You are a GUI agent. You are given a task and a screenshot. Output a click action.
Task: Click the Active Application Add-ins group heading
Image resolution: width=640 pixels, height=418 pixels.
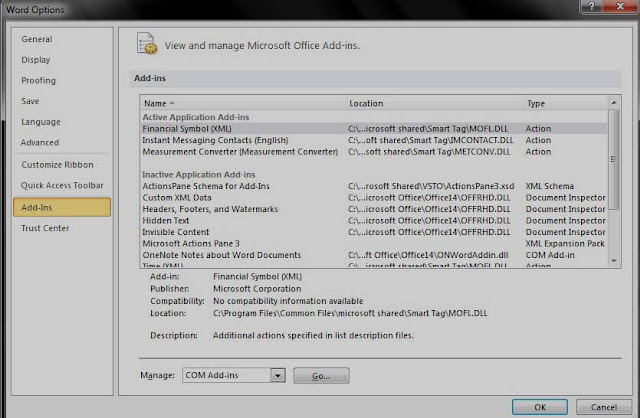click(x=196, y=117)
